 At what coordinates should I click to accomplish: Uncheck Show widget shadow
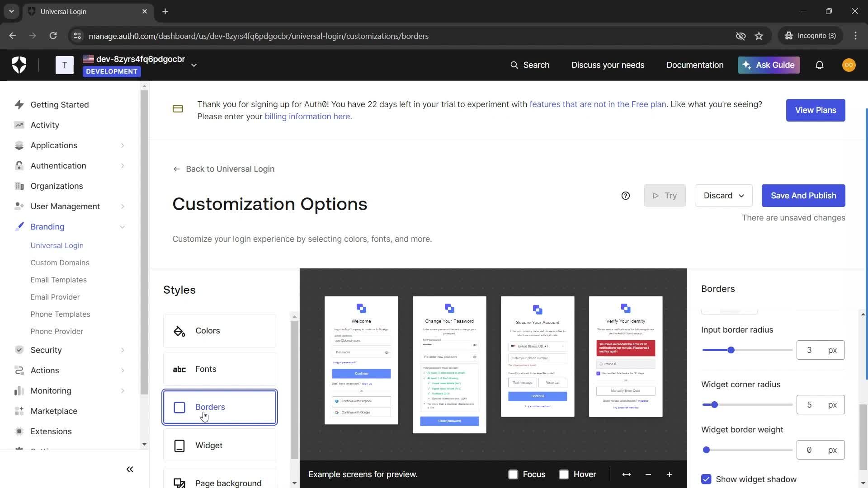click(x=706, y=479)
